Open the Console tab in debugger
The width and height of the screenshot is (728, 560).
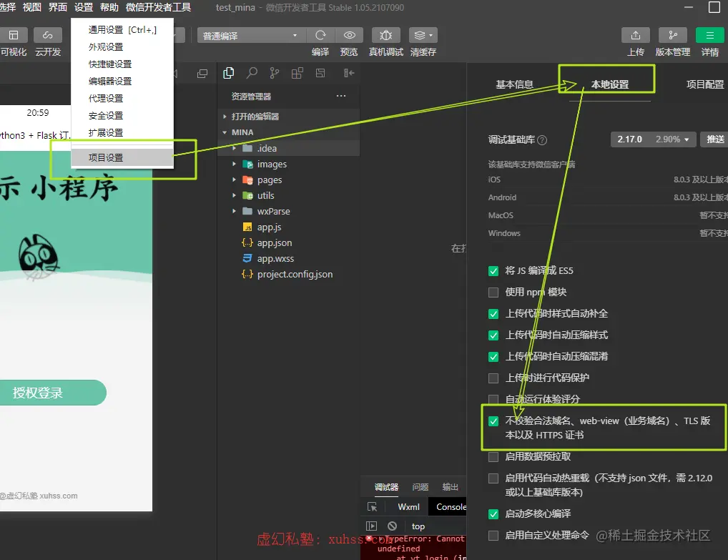(450, 506)
